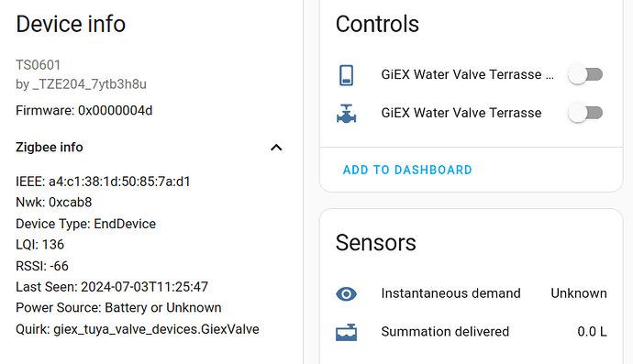Click the Quirk giex_tuya_valve_devices.GiexValve text

tap(138, 329)
